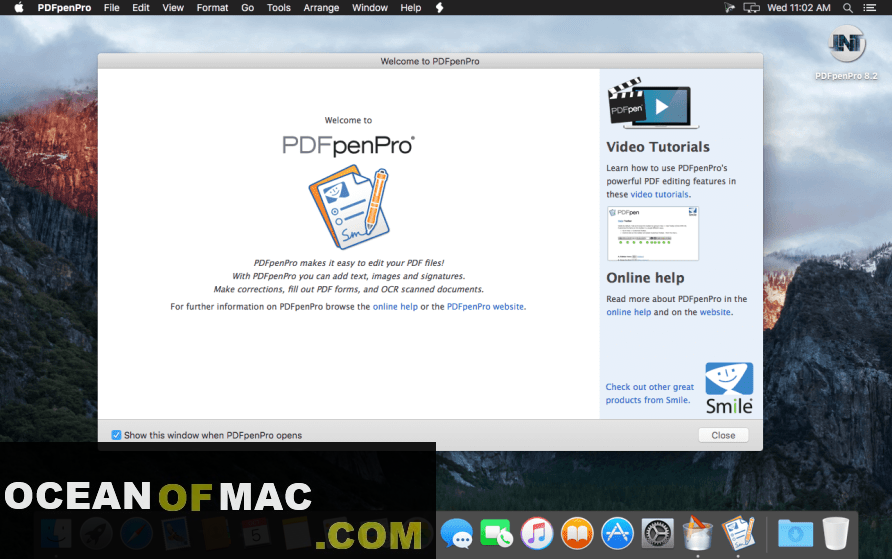Uncheck Show this window when PDFpenPro opens
Screen dimensions: 892x559
(x=116, y=435)
